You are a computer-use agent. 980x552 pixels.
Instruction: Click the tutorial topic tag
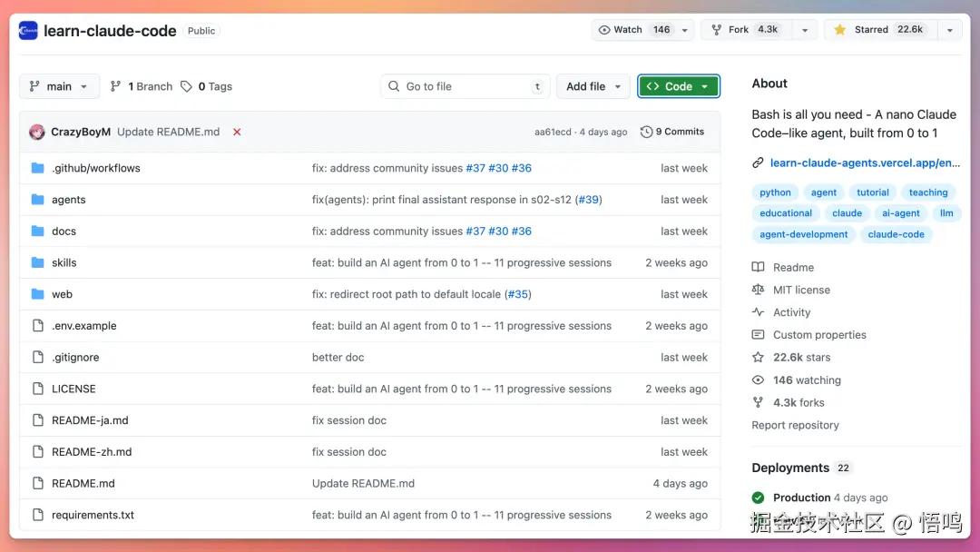click(x=873, y=192)
